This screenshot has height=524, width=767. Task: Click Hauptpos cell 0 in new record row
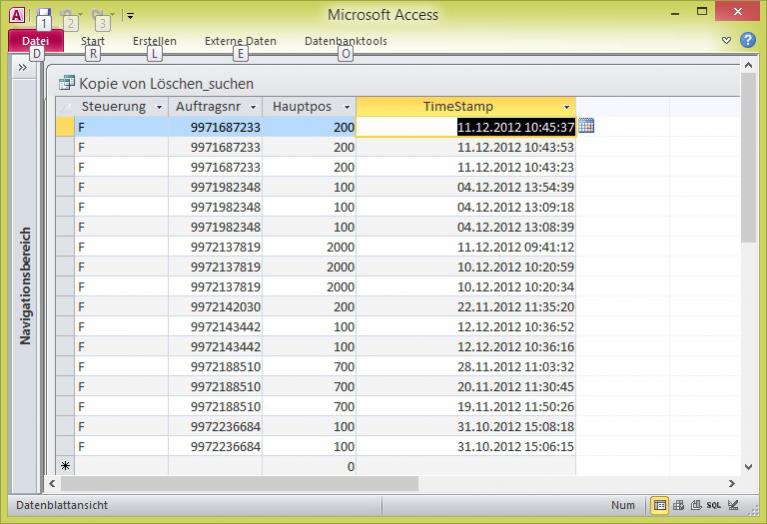coord(309,467)
